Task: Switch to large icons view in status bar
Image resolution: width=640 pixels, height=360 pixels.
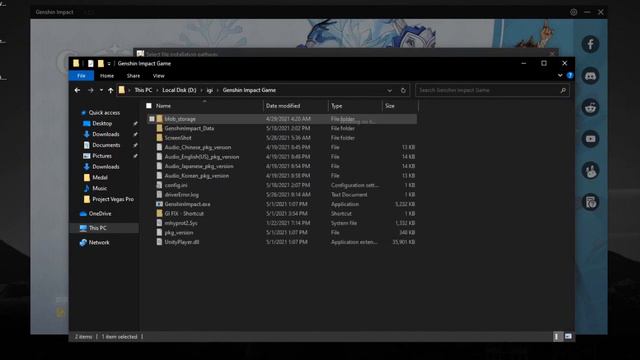Action: click(568, 336)
